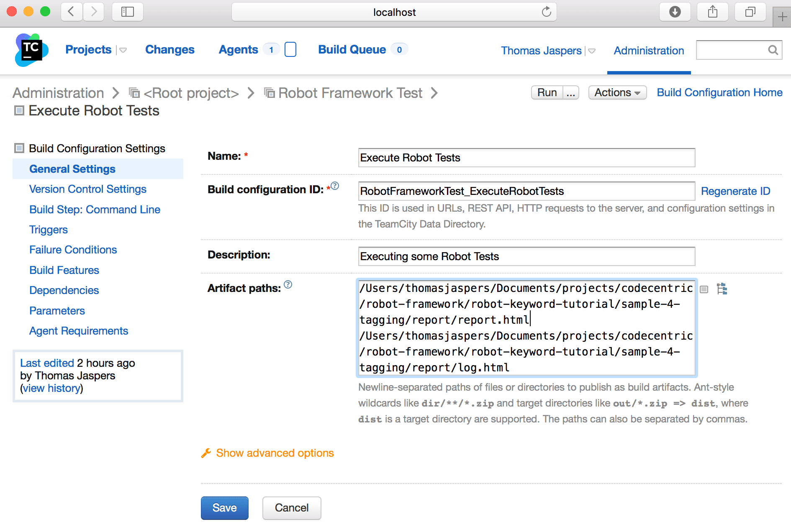
Task: Reload the localhost page
Action: (546, 12)
